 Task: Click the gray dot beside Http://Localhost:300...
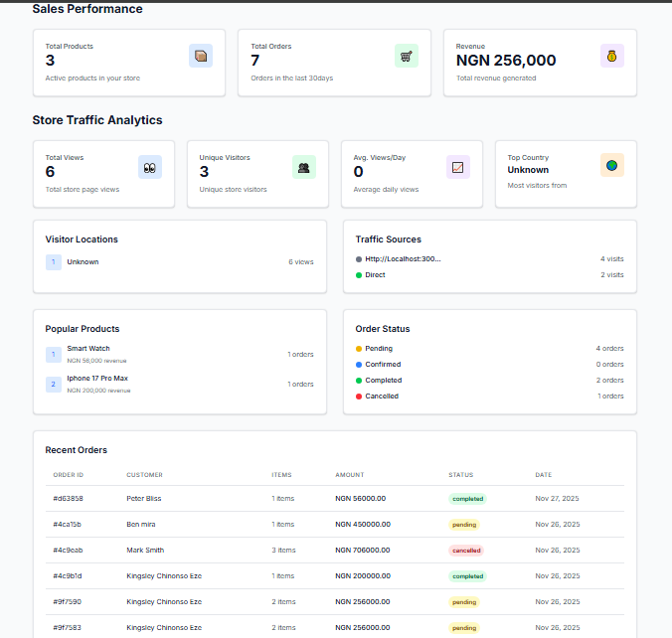(359, 259)
